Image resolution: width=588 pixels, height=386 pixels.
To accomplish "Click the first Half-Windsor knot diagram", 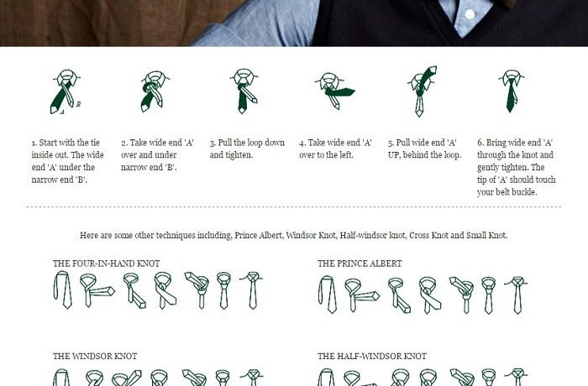I will point(326,378).
